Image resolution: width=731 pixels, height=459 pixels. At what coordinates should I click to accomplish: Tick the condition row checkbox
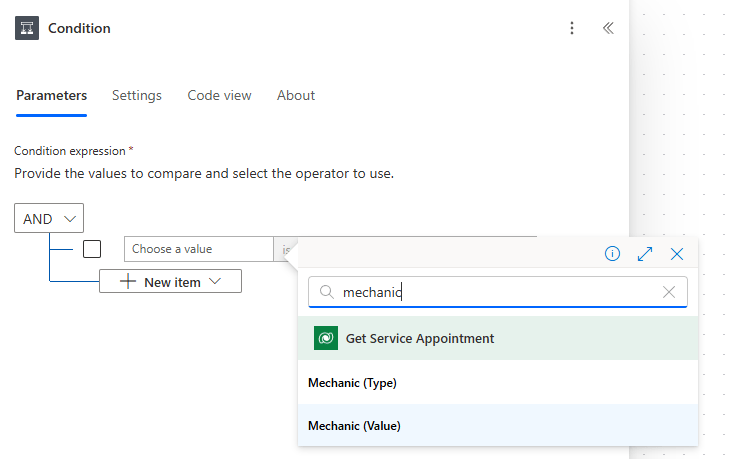point(92,249)
